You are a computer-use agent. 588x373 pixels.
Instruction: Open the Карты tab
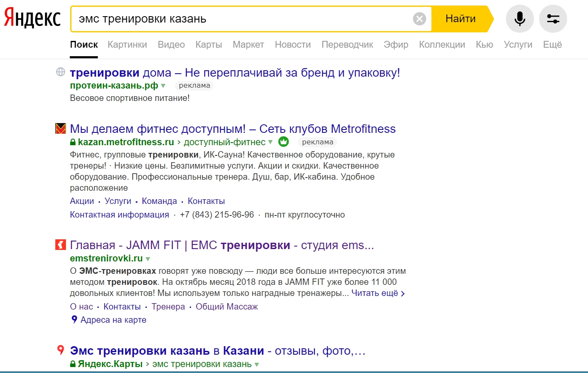pos(208,45)
